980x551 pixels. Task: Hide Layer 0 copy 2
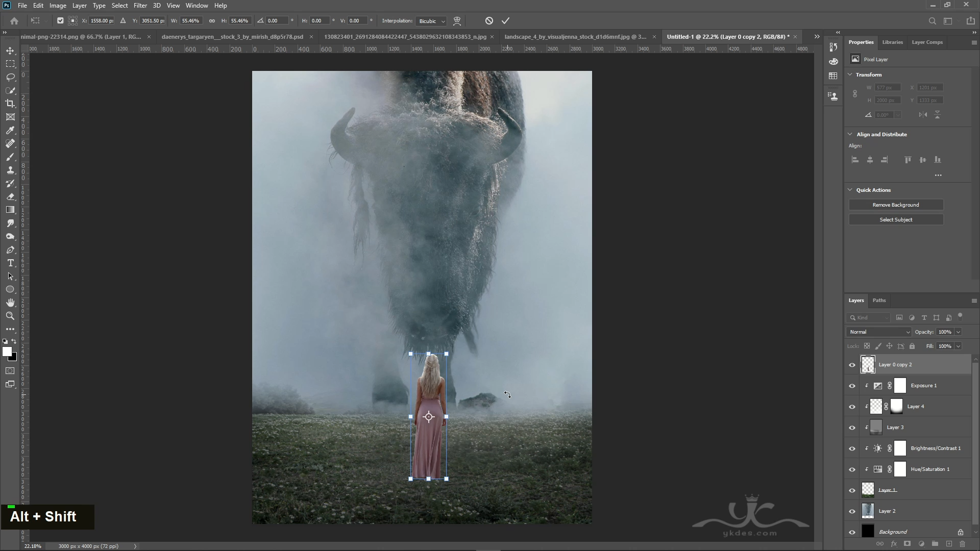pos(852,365)
